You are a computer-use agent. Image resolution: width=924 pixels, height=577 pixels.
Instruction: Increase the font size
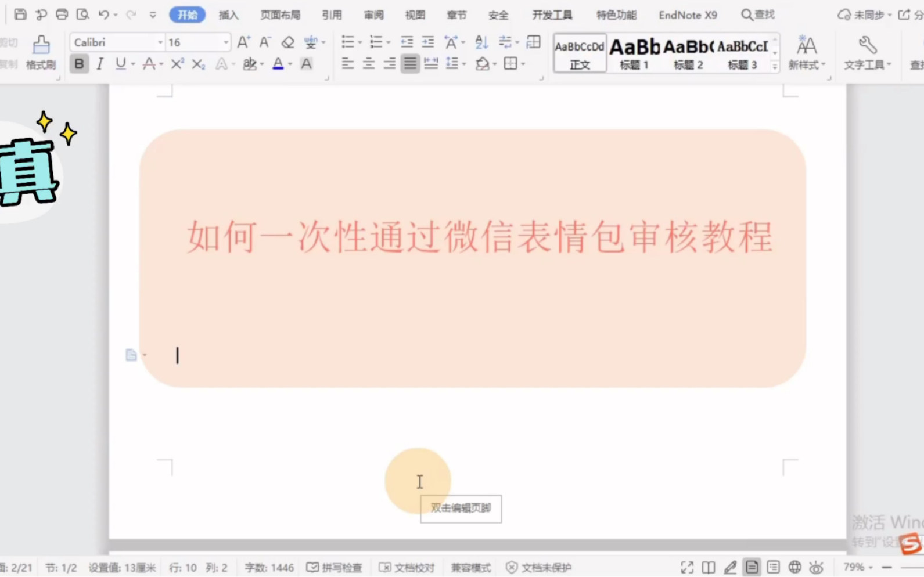(244, 42)
